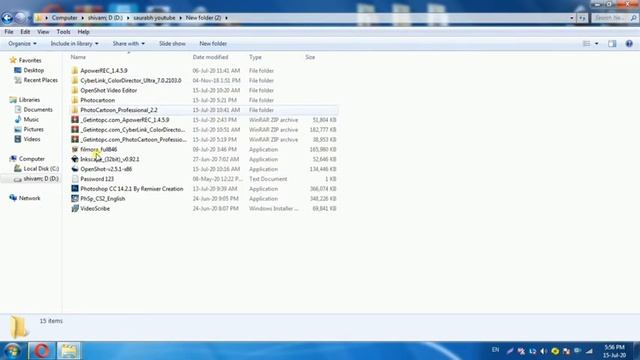Select VideoScribe installer icon
640x360 pixels.
click(75, 208)
